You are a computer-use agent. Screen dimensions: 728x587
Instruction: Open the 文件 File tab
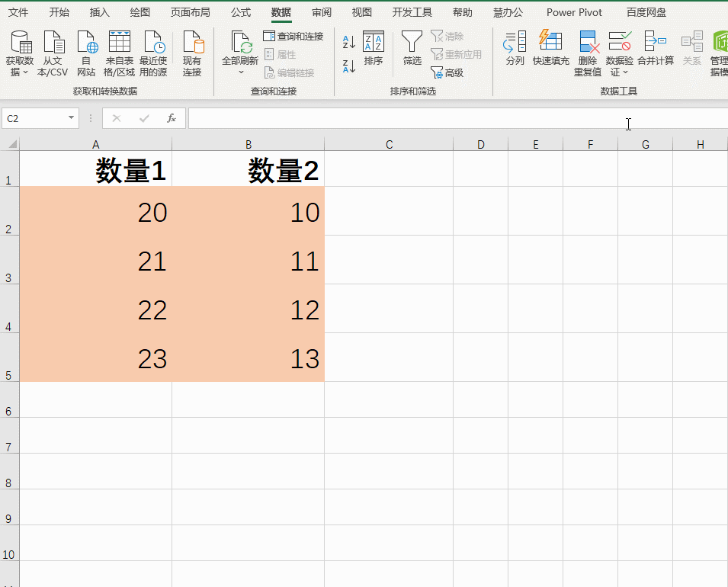coord(18,12)
